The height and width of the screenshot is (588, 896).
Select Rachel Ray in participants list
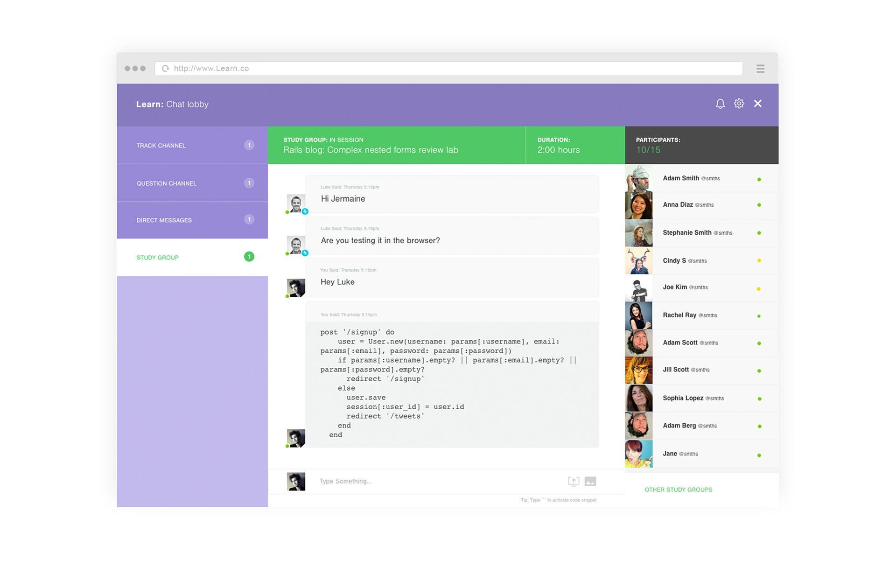[x=701, y=315]
